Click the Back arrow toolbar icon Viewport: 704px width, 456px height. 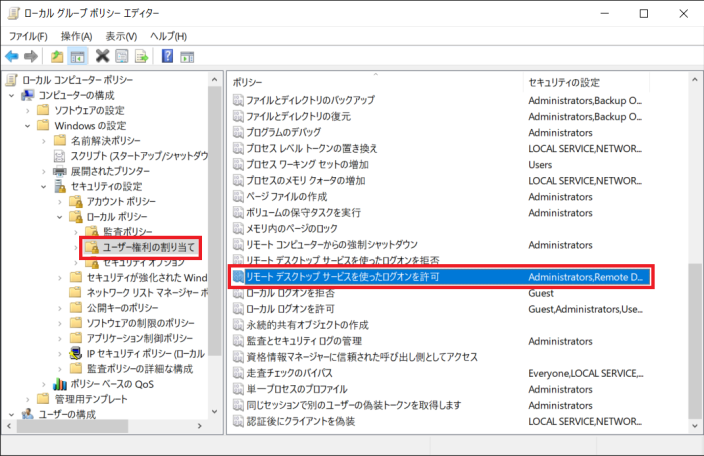pyautogui.click(x=12, y=57)
